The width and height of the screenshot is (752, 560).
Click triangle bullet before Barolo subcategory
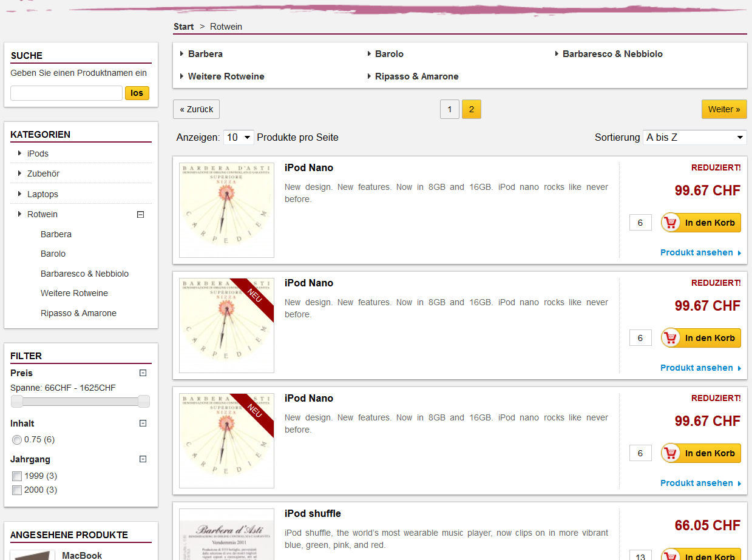pos(369,54)
